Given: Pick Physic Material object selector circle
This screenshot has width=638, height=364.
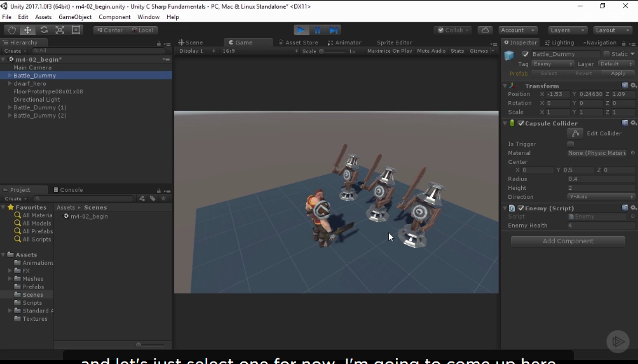Looking at the screenshot, I should click(x=633, y=153).
